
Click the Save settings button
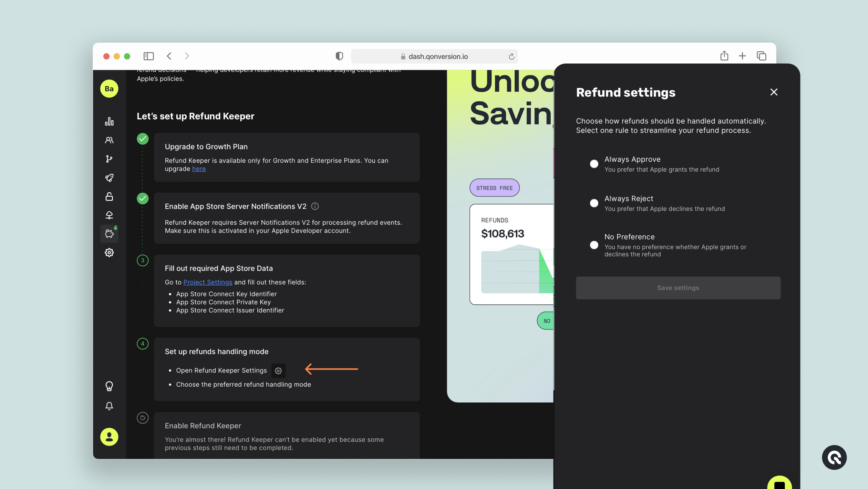[x=678, y=288]
